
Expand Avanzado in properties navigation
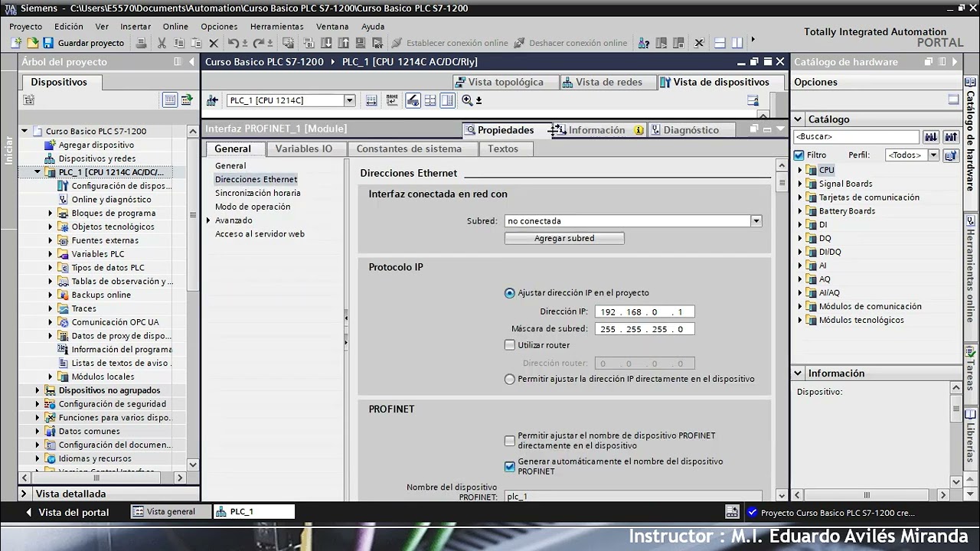[208, 220]
